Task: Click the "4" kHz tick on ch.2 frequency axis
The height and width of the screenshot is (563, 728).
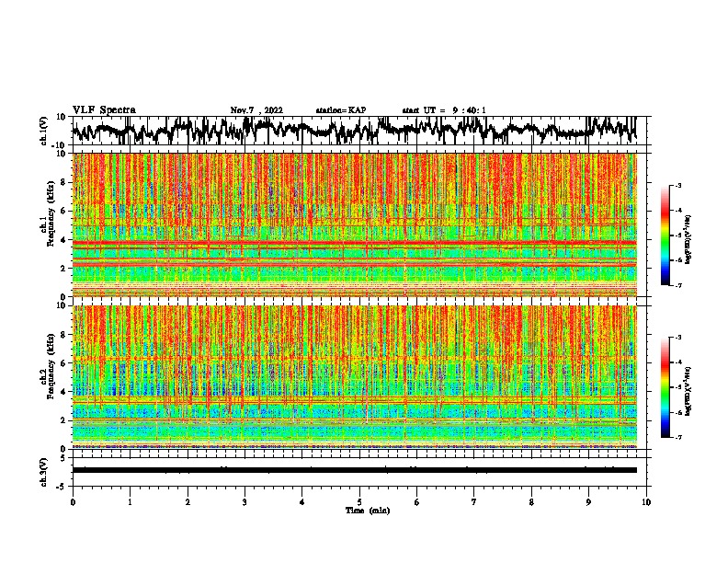Action: click(64, 392)
